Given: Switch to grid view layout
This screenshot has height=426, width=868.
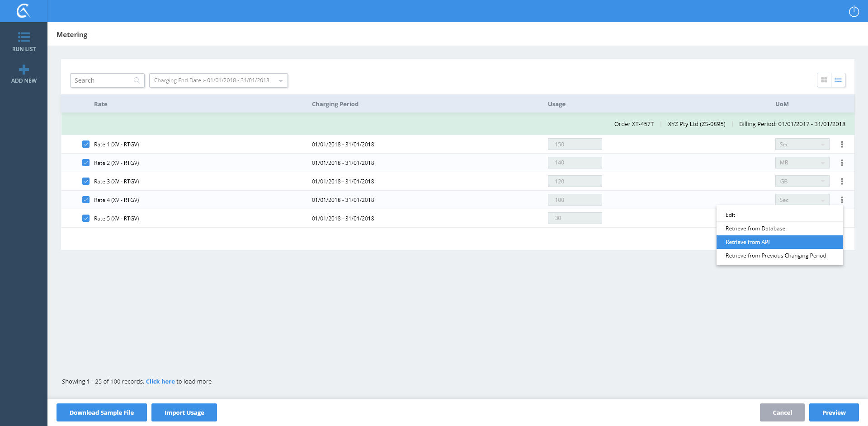Looking at the screenshot, I should click(824, 80).
